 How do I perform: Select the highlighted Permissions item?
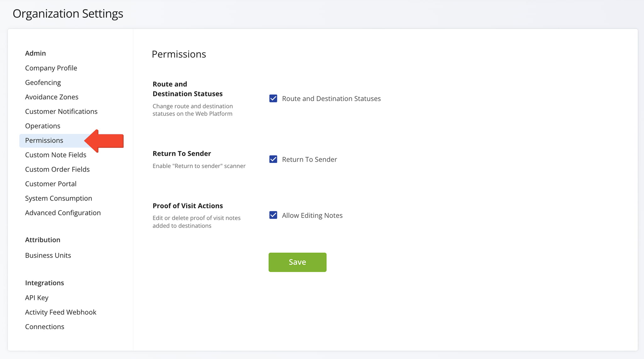click(x=44, y=140)
